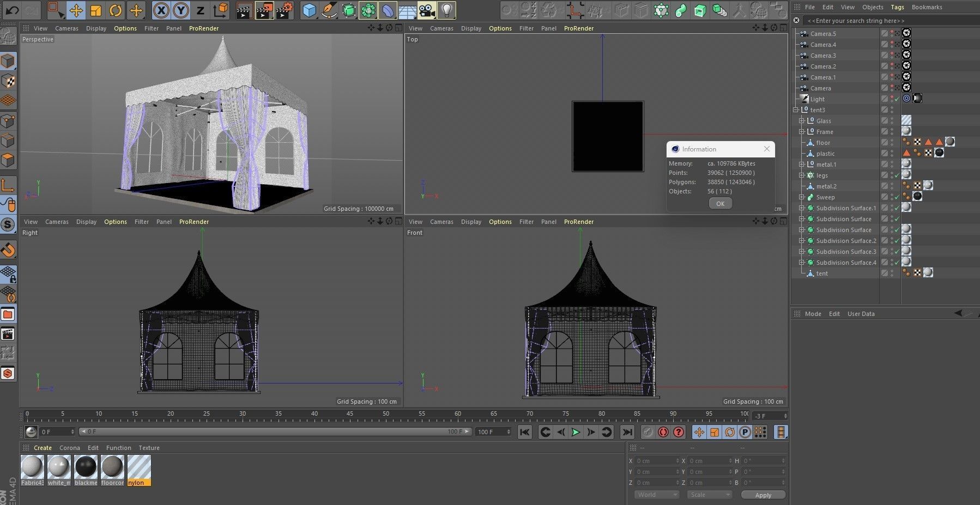Select the blackme material swatch

click(86, 470)
